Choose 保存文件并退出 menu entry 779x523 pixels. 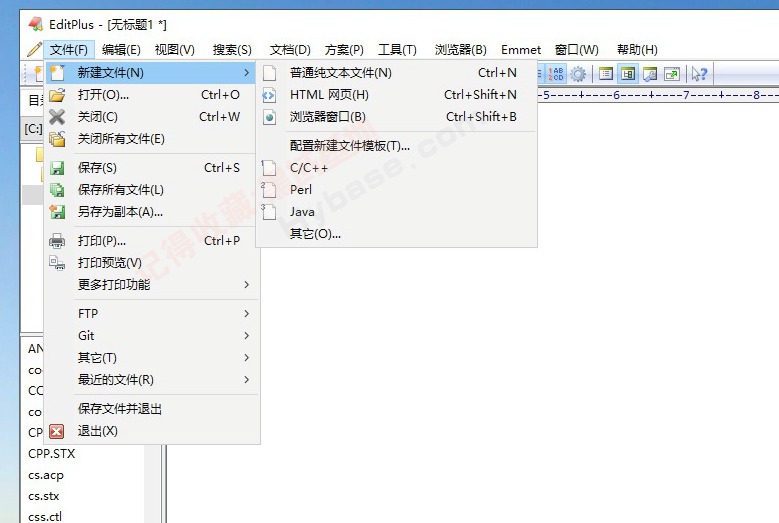point(151,409)
